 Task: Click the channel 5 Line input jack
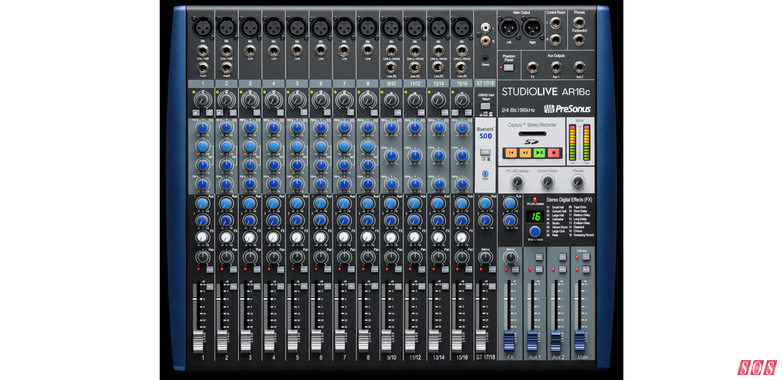coord(297,50)
